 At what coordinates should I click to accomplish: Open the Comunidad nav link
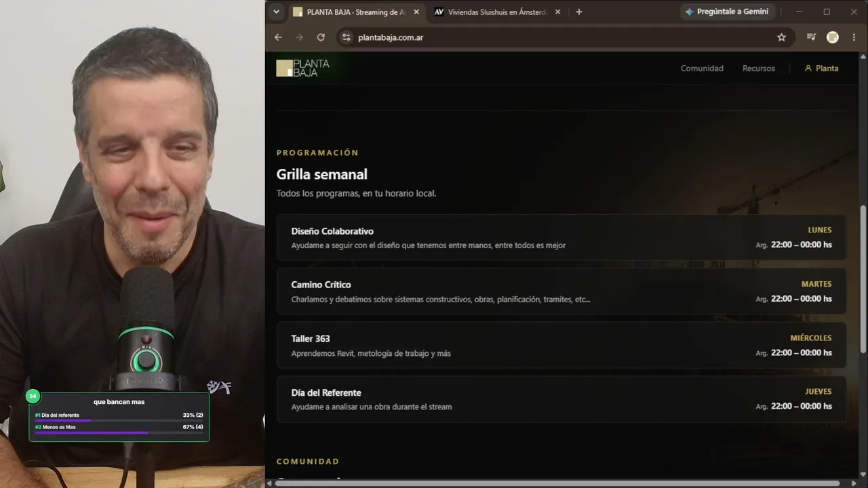[x=702, y=68]
